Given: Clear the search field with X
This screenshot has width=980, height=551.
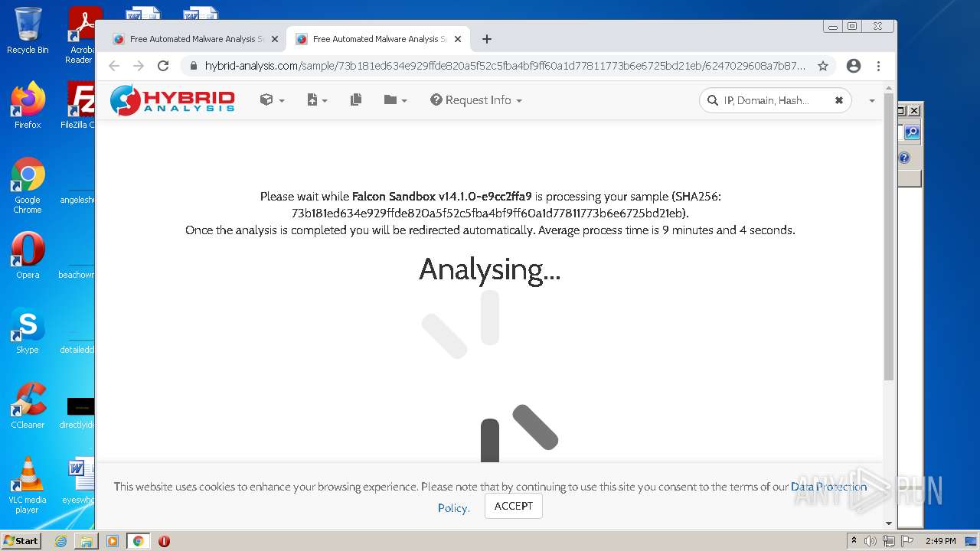Looking at the screenshot, I should click(838, 100).
